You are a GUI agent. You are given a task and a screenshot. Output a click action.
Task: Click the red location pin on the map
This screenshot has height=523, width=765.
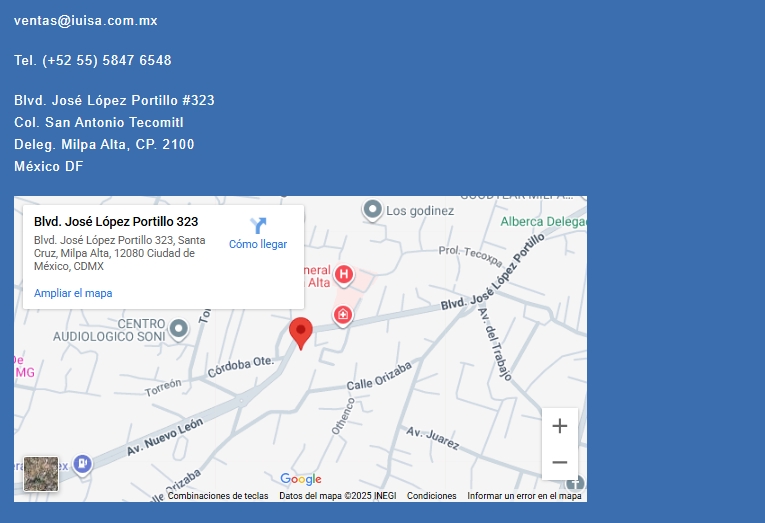pyautogui.click(x=300, y=332)
